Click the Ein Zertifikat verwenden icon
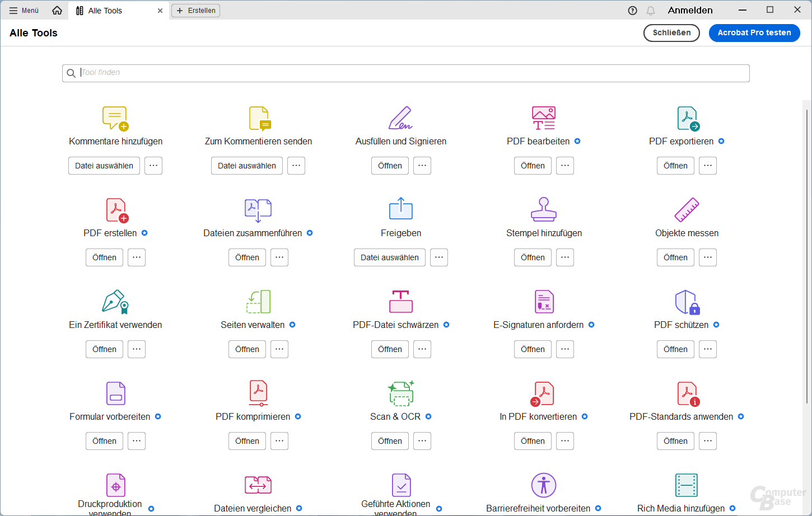 (x=115, y=302)
